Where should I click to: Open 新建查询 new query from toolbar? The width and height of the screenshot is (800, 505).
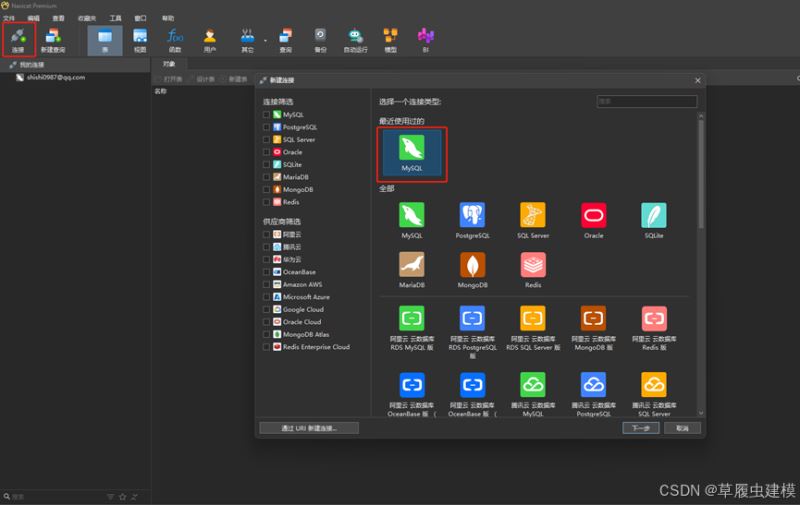point(53,41)
